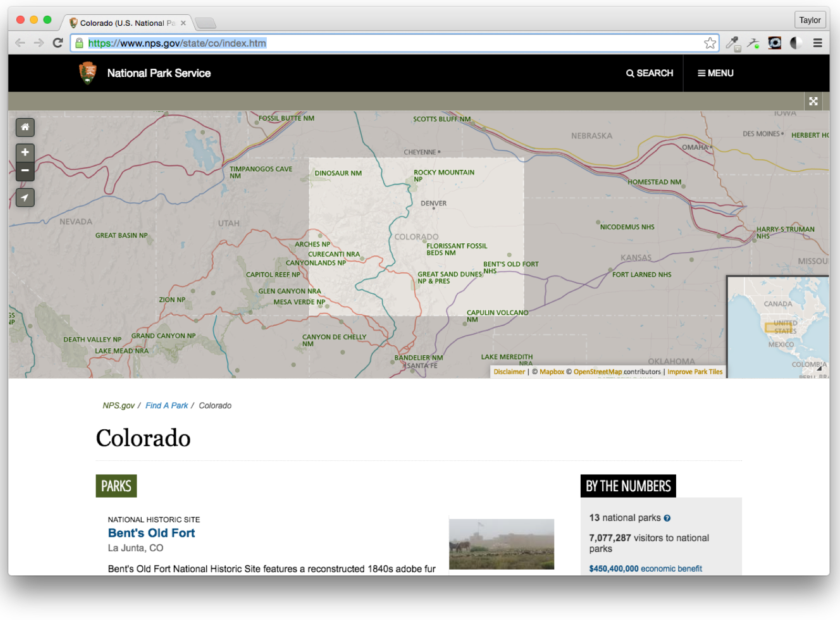Viewport: 840px width, 620px height.
Task: Click Bent's Old Fort NHS map label
Action: pyautogui.click(x=511, y=267)
